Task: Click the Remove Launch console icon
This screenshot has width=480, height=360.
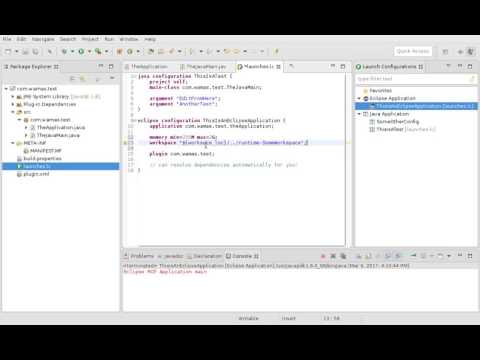Action: click(333, 256)
